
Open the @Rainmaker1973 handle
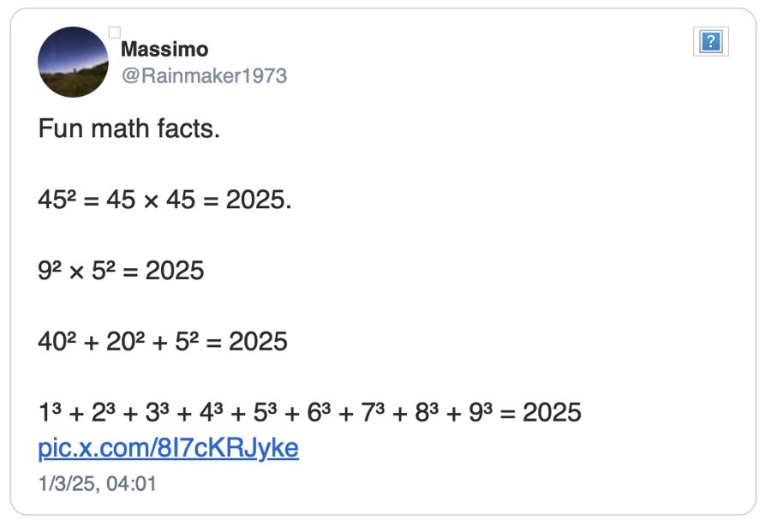(x=204, y=75)
